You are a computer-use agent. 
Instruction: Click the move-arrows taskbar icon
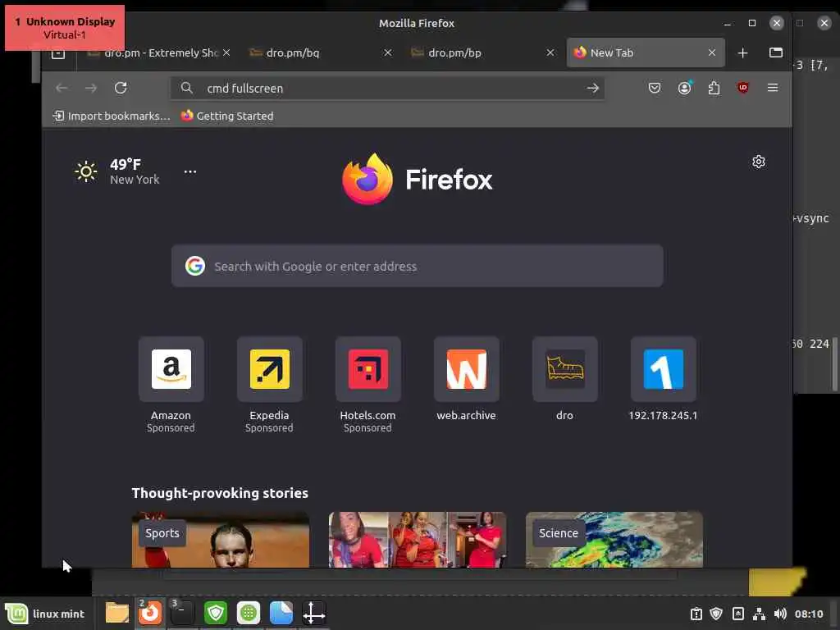[314, 614]
